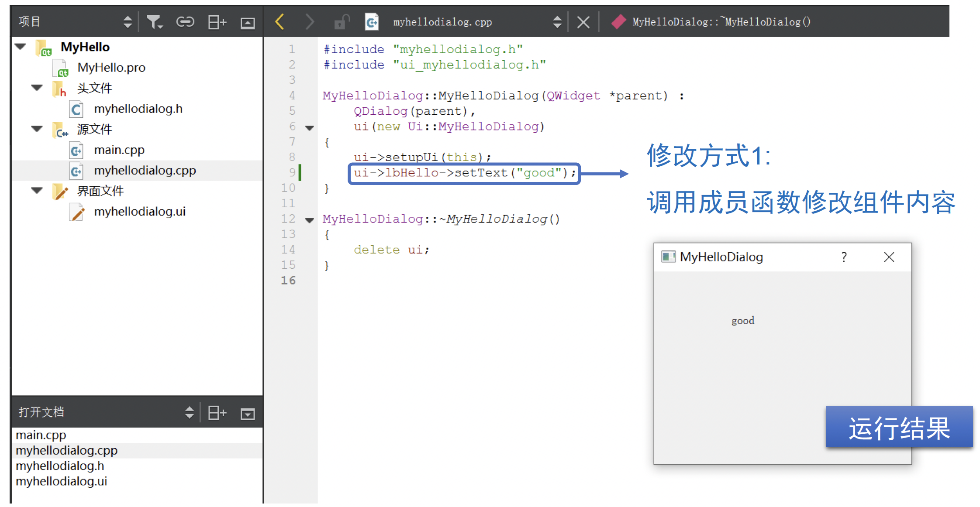
Task: Open the 打开文档 pane selector arrows
Action: point(189,412)
